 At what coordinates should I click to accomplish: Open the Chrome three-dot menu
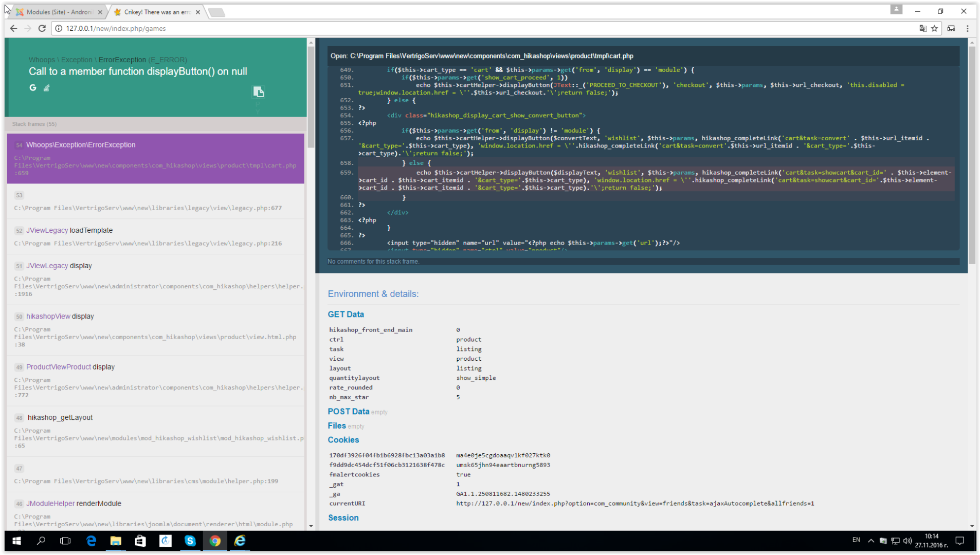coord(967,28)
